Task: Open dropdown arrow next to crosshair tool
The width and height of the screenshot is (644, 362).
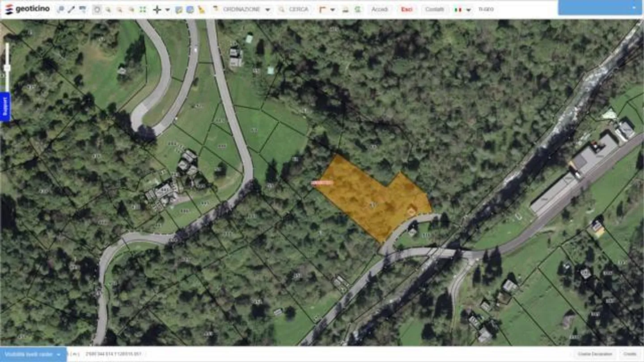Action: (168, 9)
